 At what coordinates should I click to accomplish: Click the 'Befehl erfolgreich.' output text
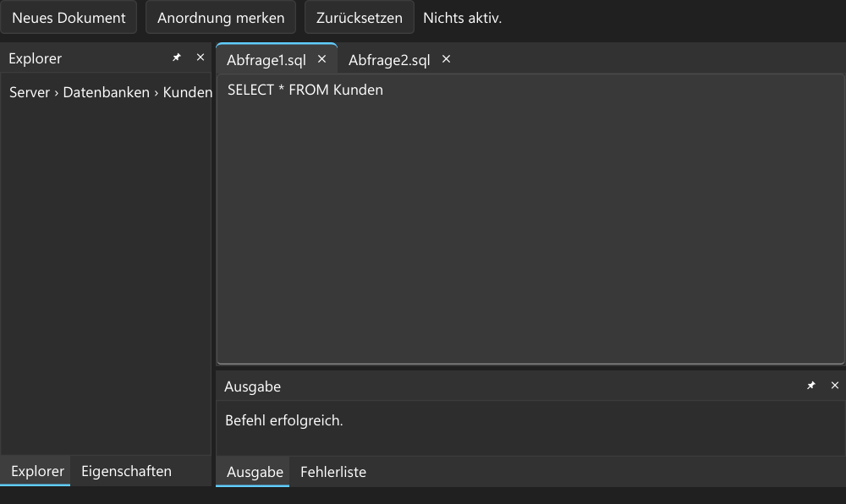(283, 420)
